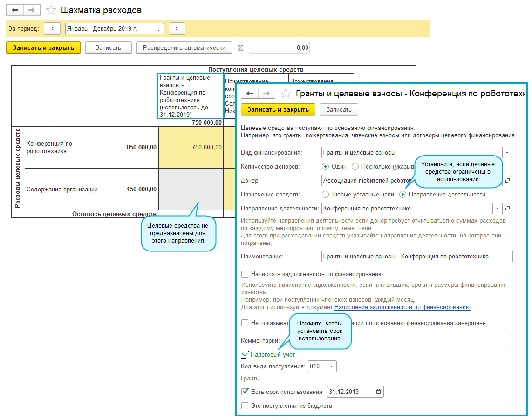Select Любые уставные цели radio button
The width and height of the screenshot is (532, 420).
[325, 194]
